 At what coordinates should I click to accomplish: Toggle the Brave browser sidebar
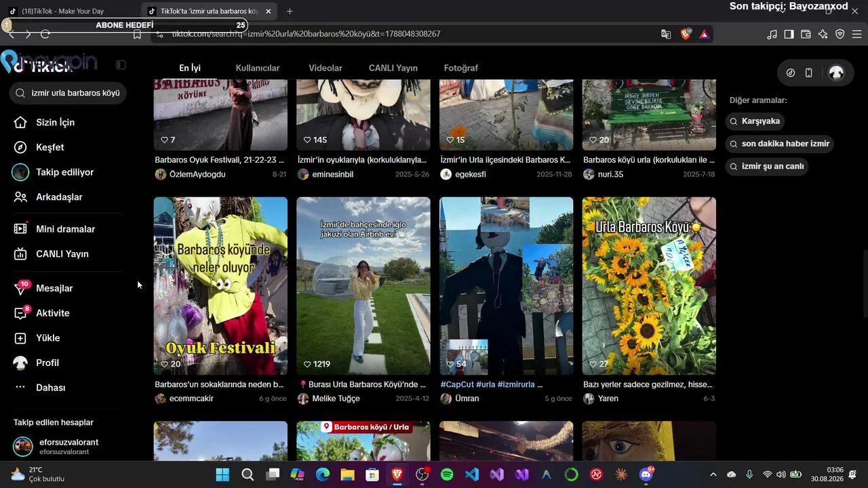pos(789,34)
